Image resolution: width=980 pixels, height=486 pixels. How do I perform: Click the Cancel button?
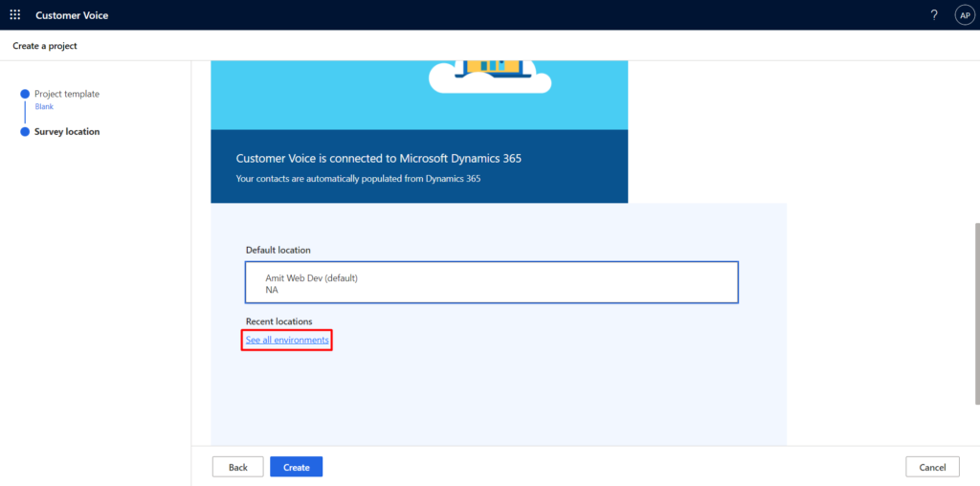[x=932, y=467]
